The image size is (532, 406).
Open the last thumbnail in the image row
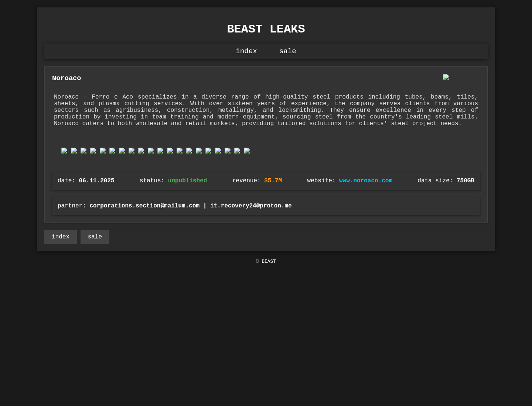point(247,151)
